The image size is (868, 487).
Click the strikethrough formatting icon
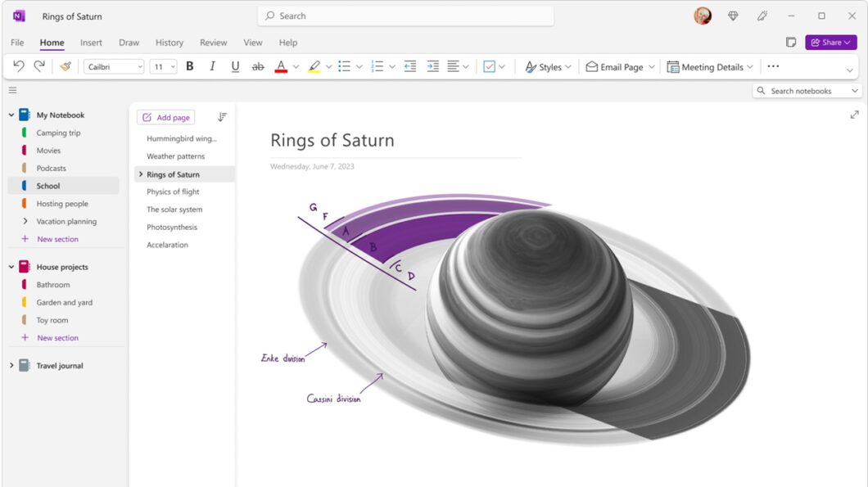258,66
